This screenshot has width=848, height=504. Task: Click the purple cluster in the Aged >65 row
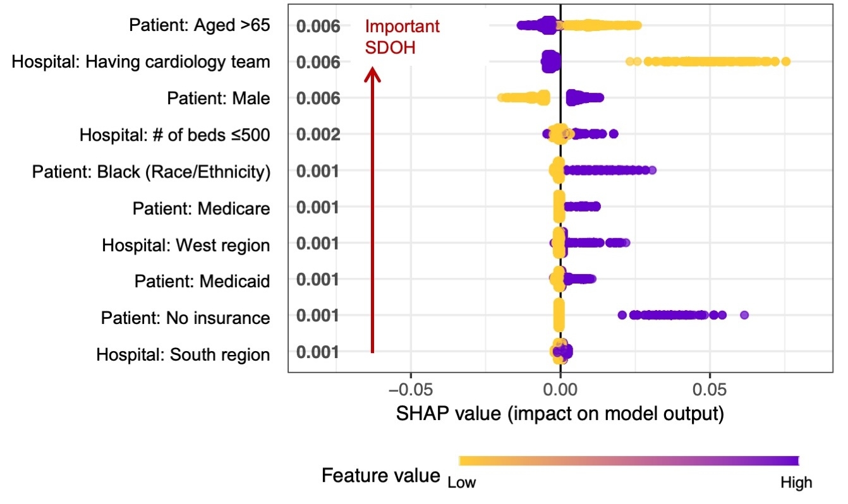pyautogui.click(x=536, y=26)
